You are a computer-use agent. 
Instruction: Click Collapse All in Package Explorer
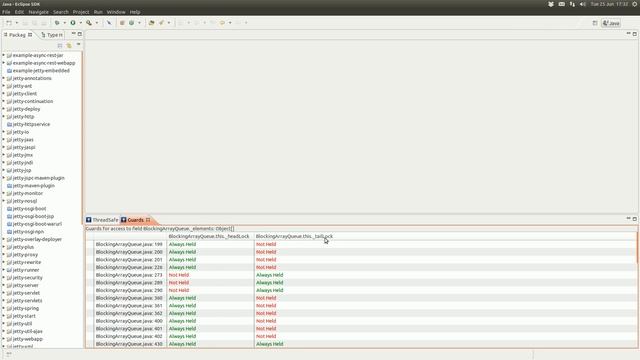[60, 45]
